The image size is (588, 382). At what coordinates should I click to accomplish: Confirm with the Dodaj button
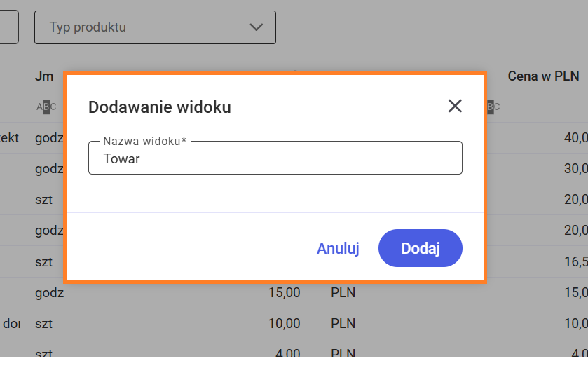pos(420,248)
